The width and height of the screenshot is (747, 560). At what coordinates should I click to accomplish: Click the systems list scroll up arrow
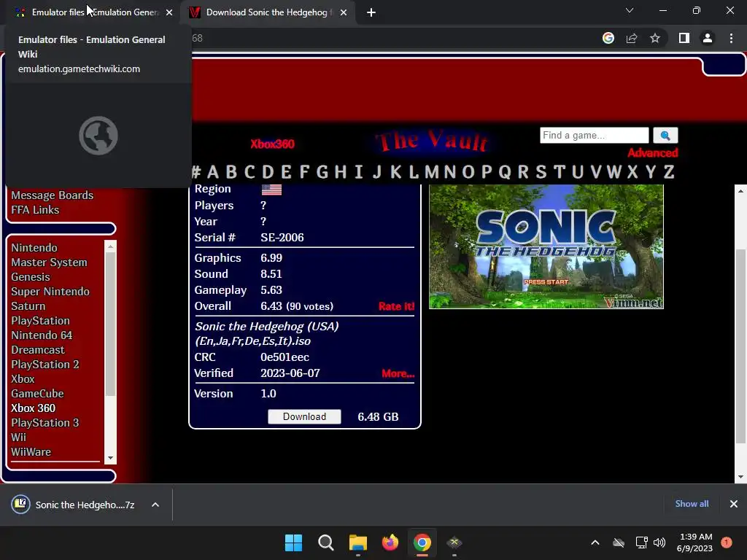tap(111, 246)
